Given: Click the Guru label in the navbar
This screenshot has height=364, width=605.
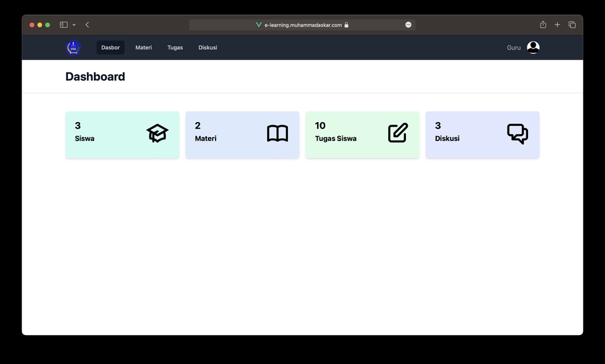Looking at the screenshot, I should 513,47.
